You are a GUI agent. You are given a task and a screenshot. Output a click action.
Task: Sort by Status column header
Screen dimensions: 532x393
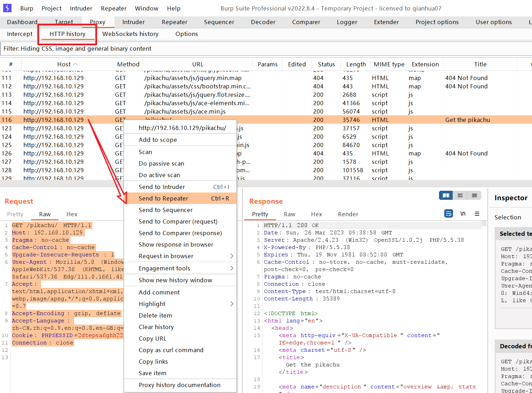(x=326, y=64)
